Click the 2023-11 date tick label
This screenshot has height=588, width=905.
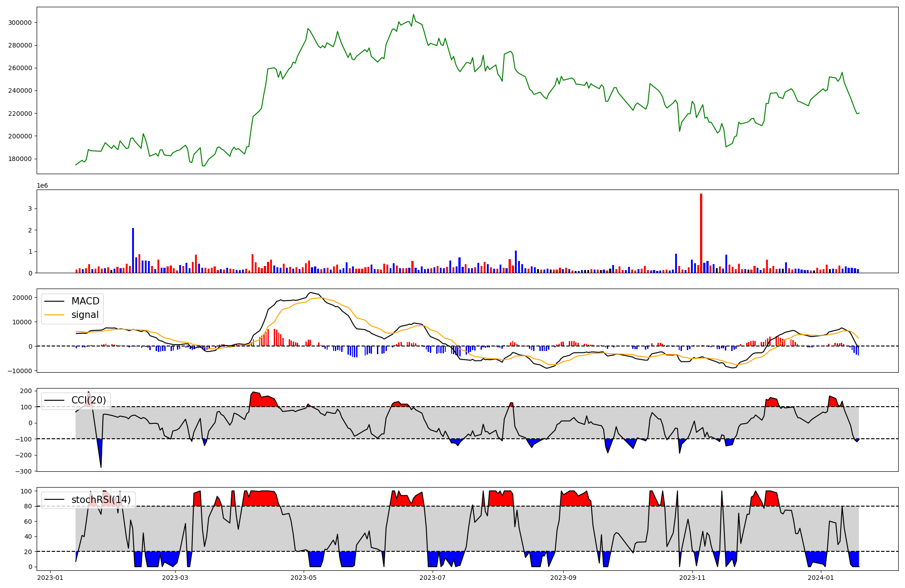tap(692, 578)
